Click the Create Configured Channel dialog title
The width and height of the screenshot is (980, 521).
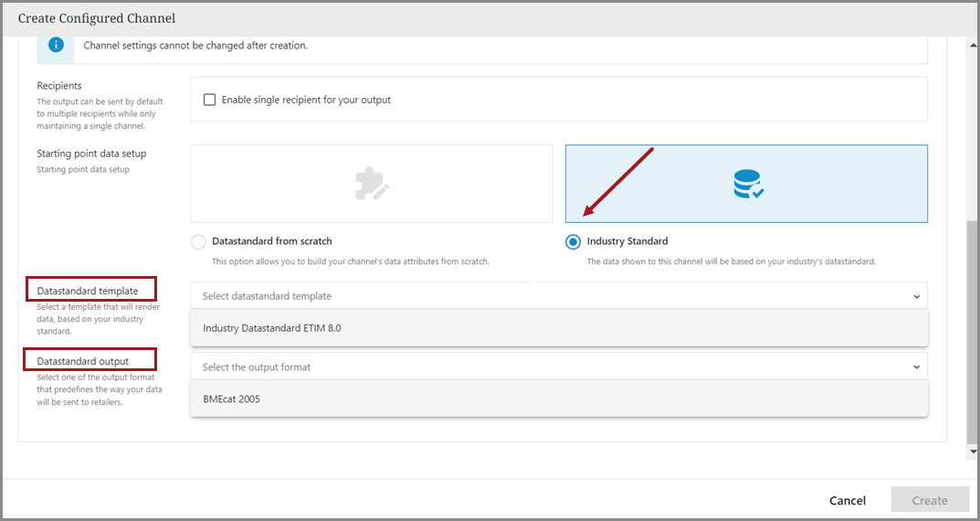click(x=97, y=18)
